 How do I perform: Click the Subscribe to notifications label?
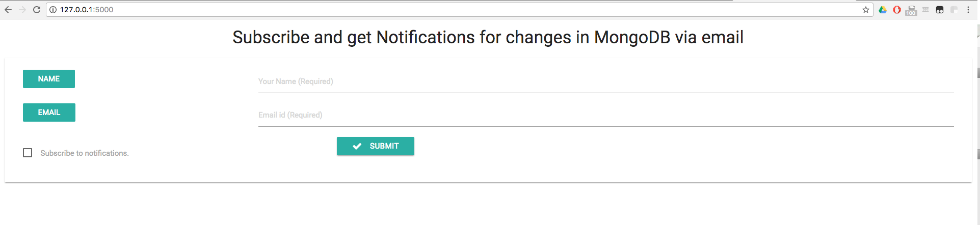coord(85,153)
